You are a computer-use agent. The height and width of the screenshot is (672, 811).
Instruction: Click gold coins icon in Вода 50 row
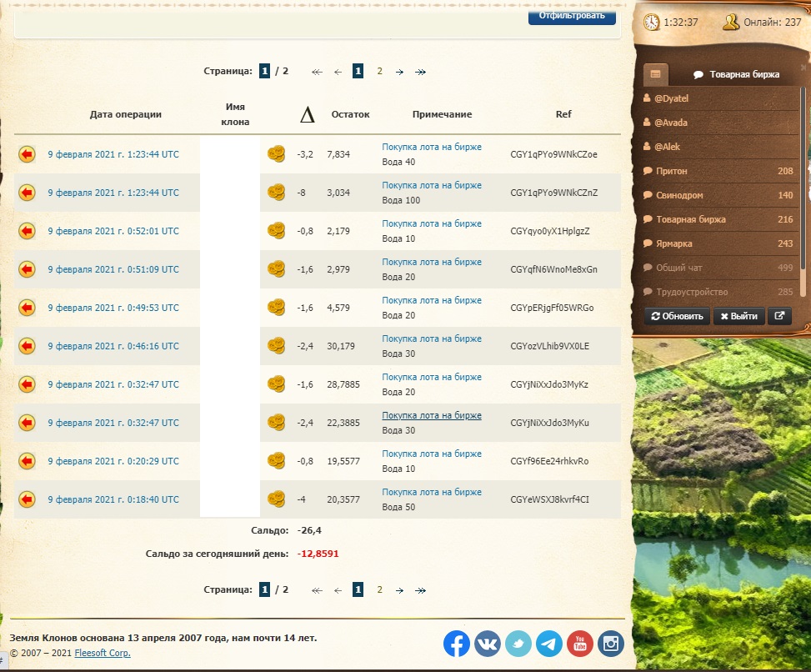coord(276,499)
